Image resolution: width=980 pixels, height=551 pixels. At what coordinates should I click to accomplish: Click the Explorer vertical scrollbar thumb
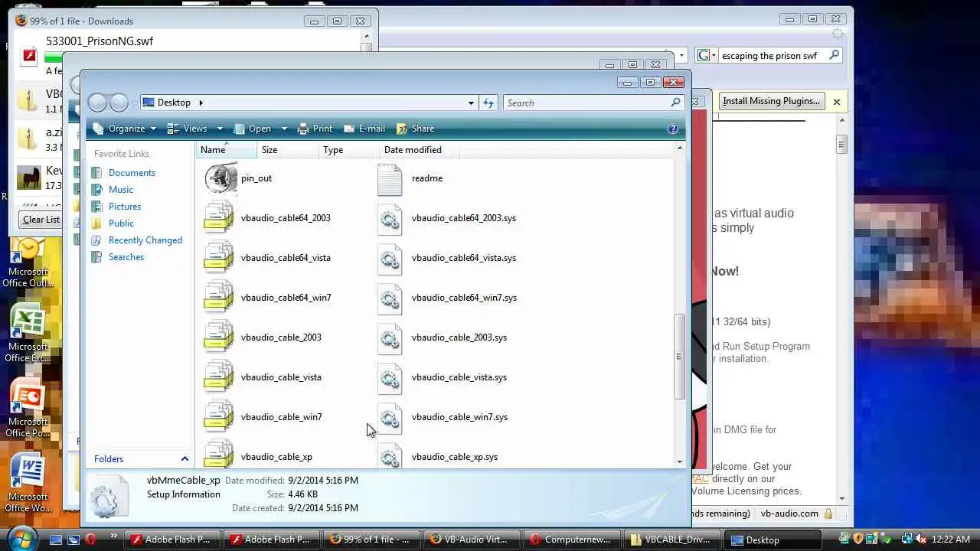click(x=679, y=356)
